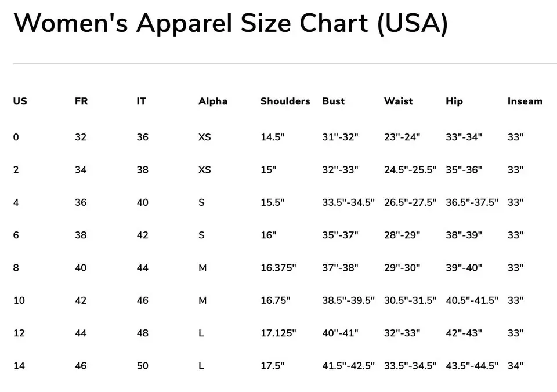Click the 38.5"-39.5" bust measurement

(348, 300)
